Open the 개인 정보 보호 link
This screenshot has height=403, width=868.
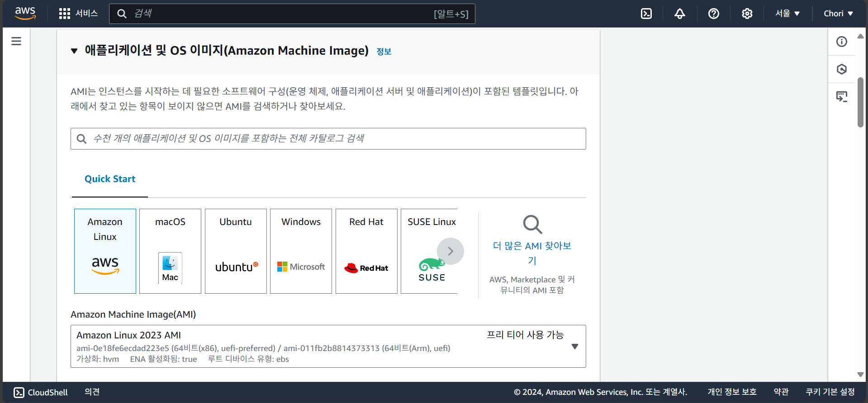(x=732, y=392)
